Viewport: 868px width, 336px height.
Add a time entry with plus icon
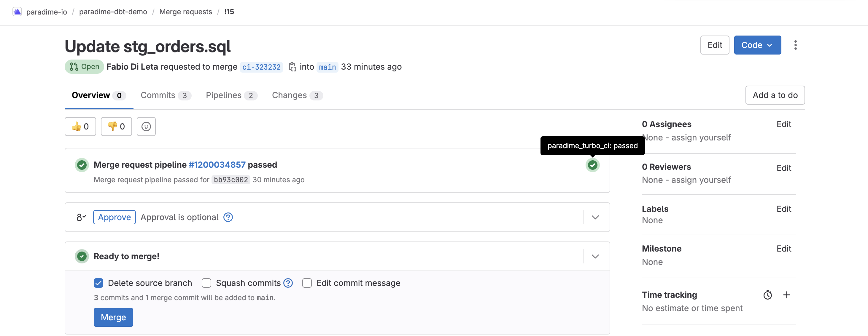pyautogui.click(x=786, y=295)
